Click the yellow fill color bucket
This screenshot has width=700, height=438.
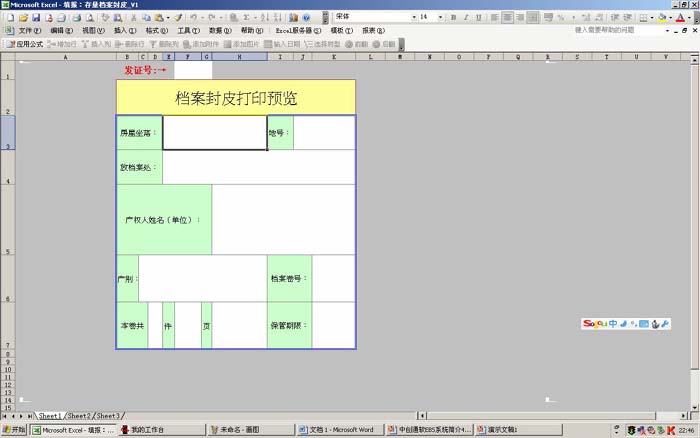click(662, 17)
